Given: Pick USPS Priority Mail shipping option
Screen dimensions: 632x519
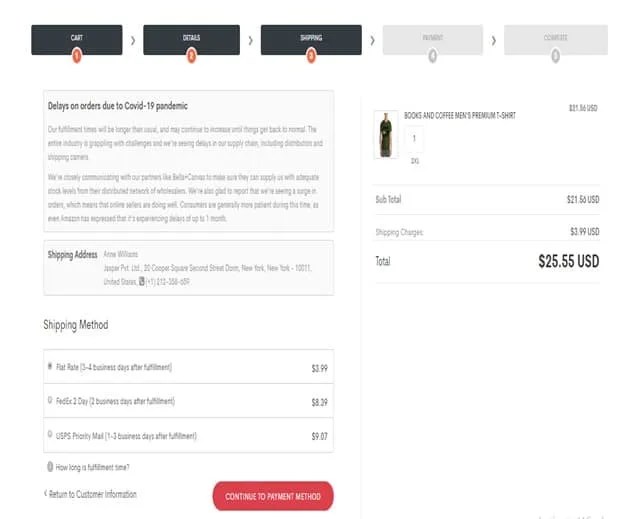Looking at the screenshot, I should tap(50, 435).
